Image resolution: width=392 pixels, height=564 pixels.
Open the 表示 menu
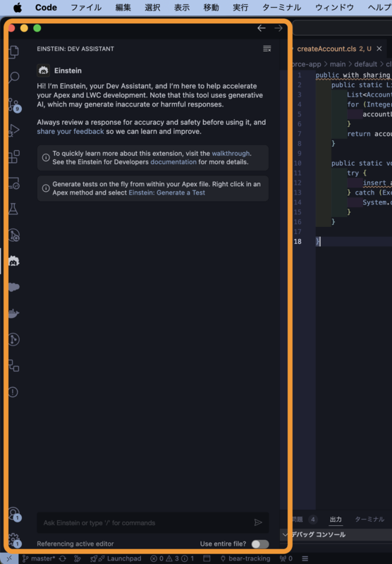[x=182, y=8]
